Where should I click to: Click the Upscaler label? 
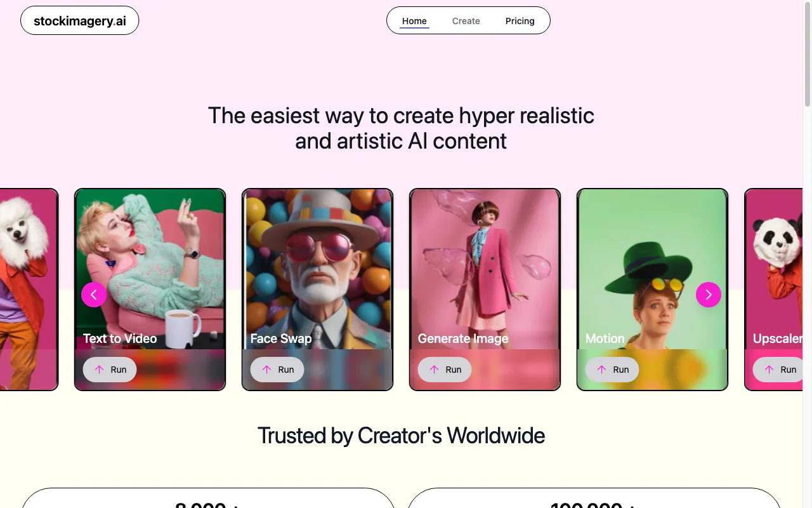click(x=778, y=338)
